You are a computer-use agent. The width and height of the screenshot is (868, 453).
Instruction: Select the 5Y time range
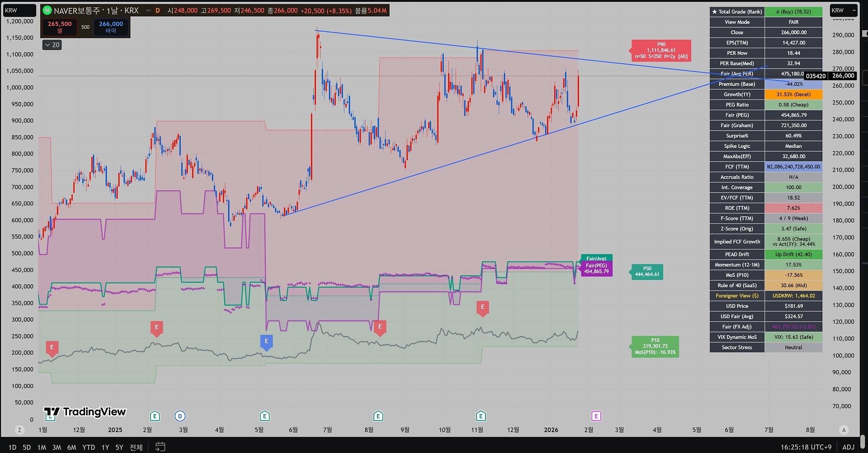tap(119, 448)
